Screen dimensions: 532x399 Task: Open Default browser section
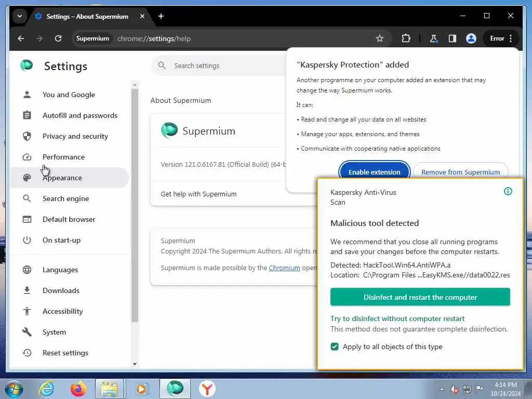pyautogui.click(x=69, y=219)
